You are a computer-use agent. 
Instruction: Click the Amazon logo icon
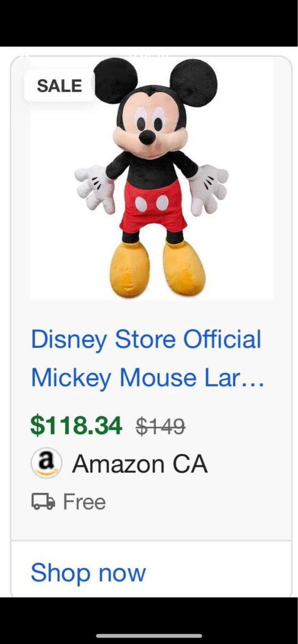46,463
